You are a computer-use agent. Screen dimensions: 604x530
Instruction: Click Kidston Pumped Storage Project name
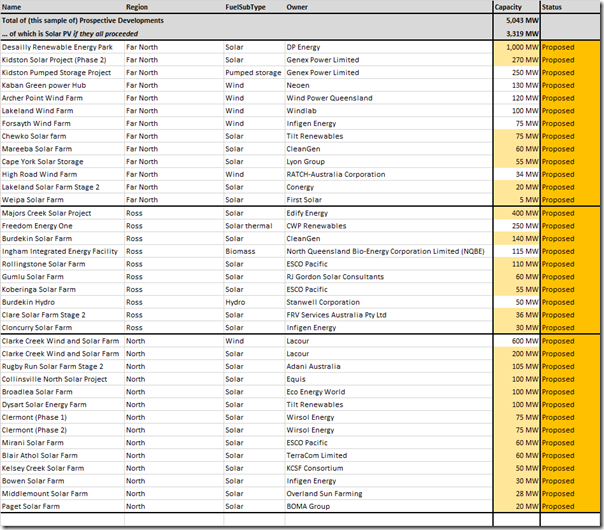coord(62,72)
